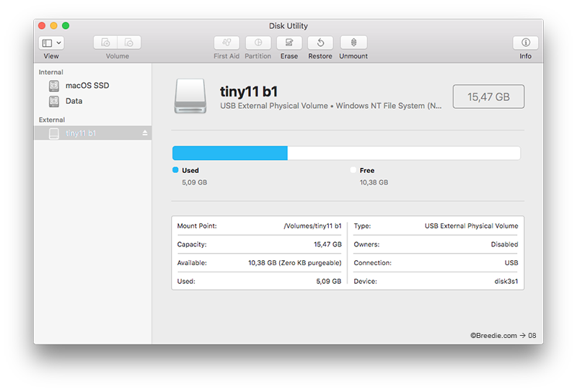Click the Available 10,38 GB purgeable value
Viewport: 577px width, 392px height.
click(295, 263)
